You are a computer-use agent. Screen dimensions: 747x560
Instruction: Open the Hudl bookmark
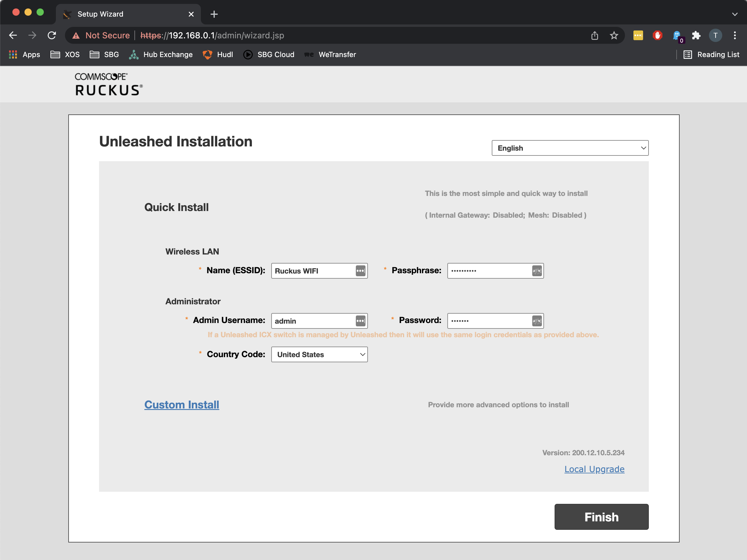click(218, 55)
